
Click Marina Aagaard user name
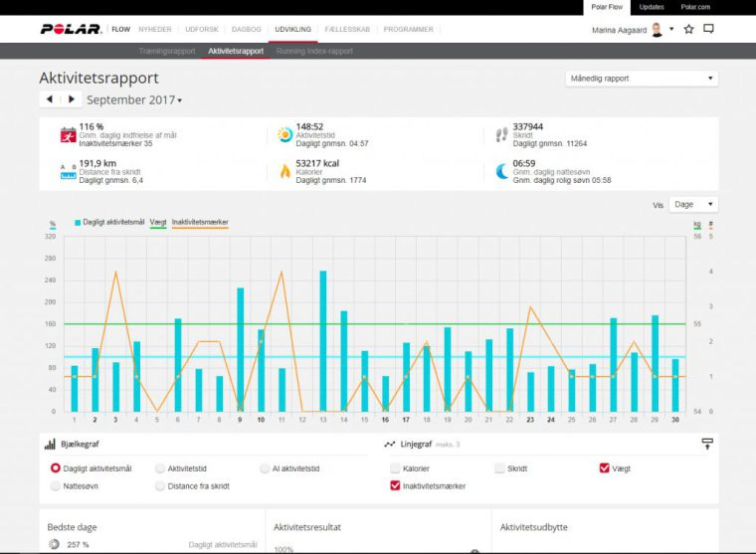point(619,30)
